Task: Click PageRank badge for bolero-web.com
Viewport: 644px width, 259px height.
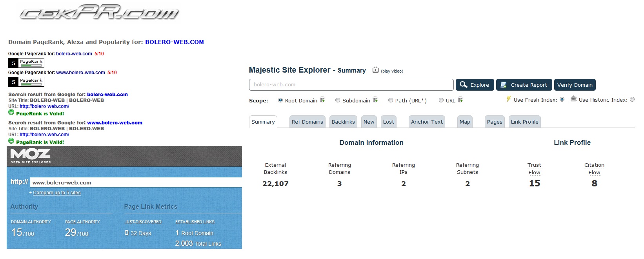Action: [x=26, y=63]
